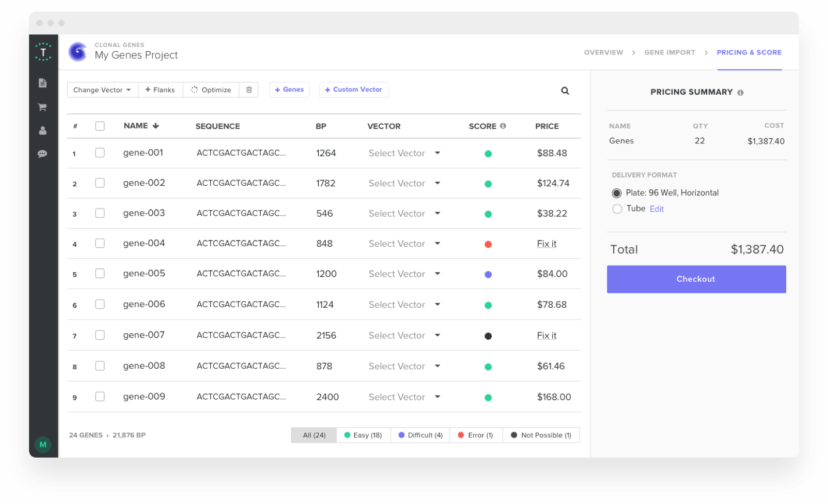828x504 pixels.
Task: Click the trash delete icon in toolbar
Action: pos(249,90)
